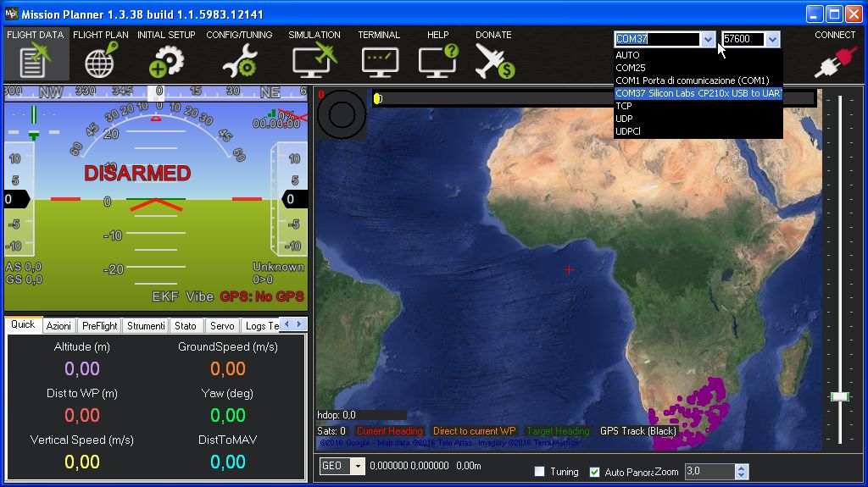868x487 pixels.
Task: Click the GPS Track (Black) legend
Action: 638,430
